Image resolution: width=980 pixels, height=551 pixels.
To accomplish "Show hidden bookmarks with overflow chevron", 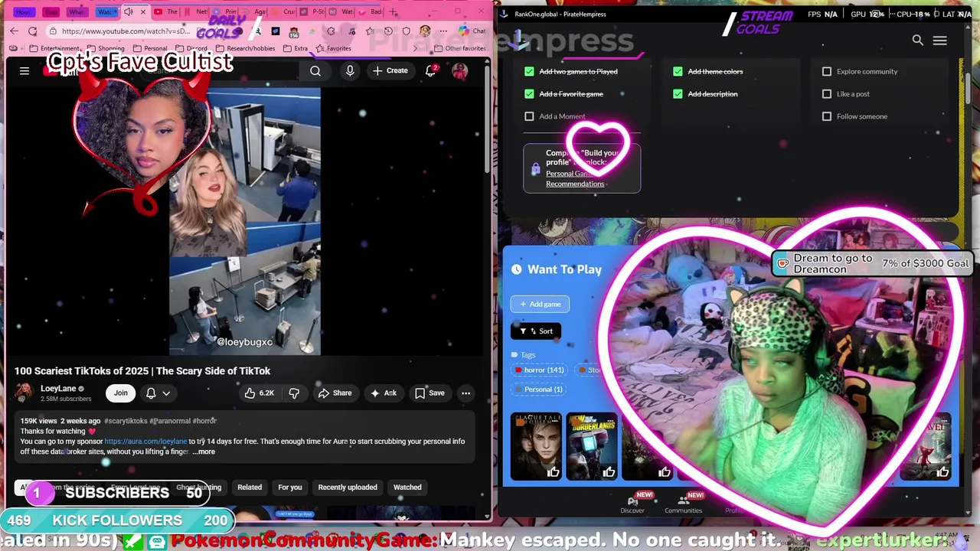I will click(416, 48).
